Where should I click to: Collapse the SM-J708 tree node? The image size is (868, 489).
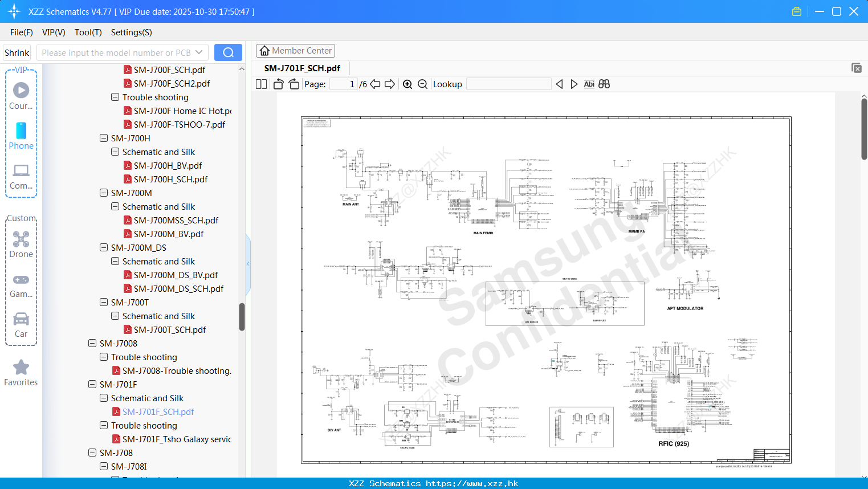click(92, 453)
